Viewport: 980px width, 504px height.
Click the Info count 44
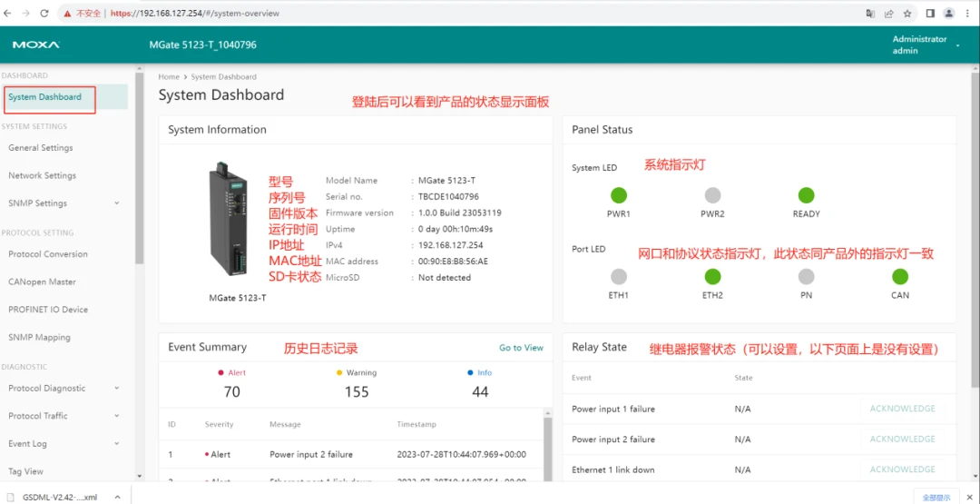pyautogui.click(x=479, y=392)
